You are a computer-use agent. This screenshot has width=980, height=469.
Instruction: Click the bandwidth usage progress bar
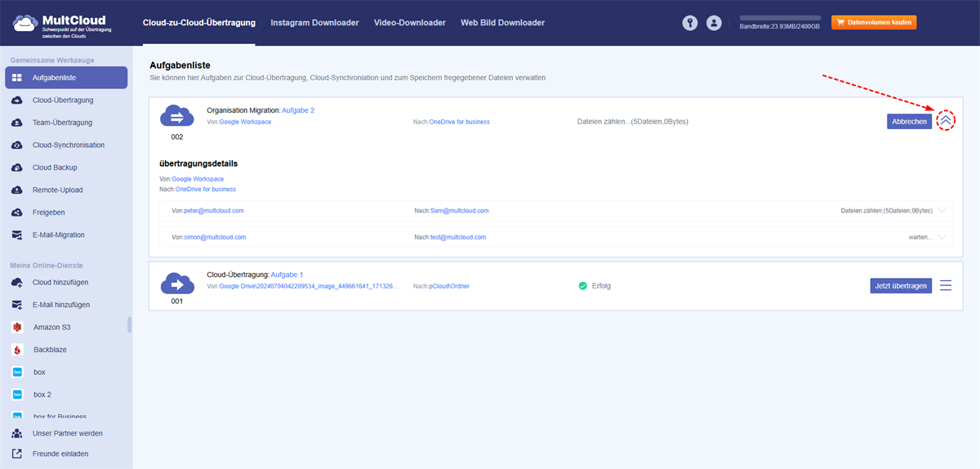(780, 17)
